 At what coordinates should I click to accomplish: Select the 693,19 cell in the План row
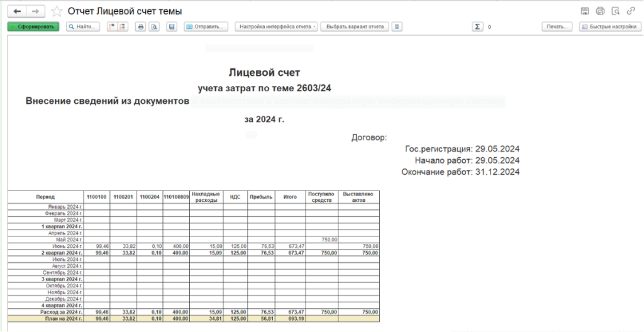click(x=290, y=318)
